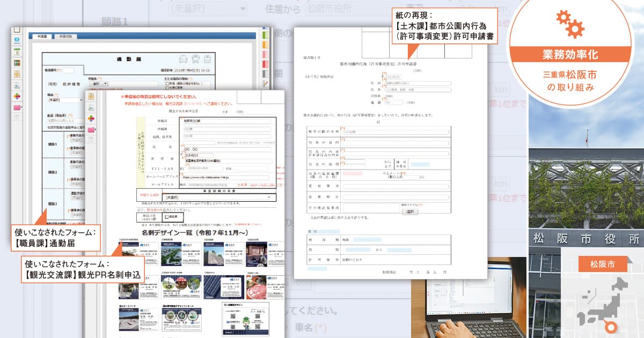Click green list sidebar icon in 通勤届 window

(x=17, y=52)
